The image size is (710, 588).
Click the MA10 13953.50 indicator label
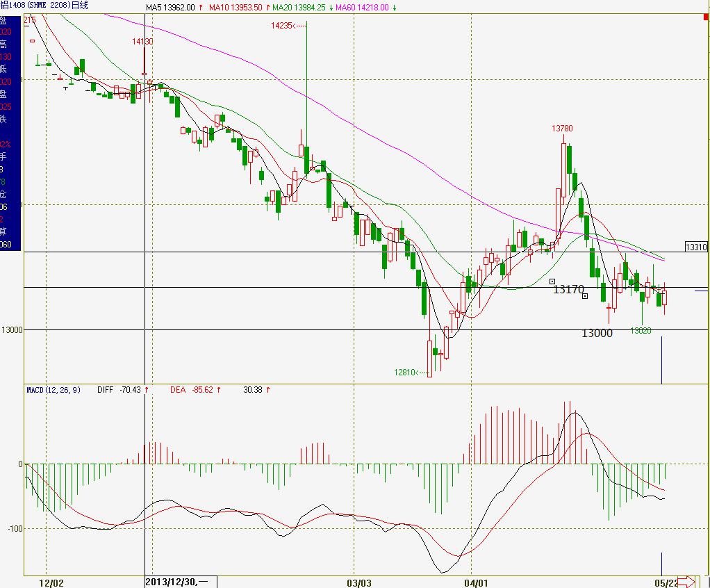pyautogui.click(x=236, y=8)
